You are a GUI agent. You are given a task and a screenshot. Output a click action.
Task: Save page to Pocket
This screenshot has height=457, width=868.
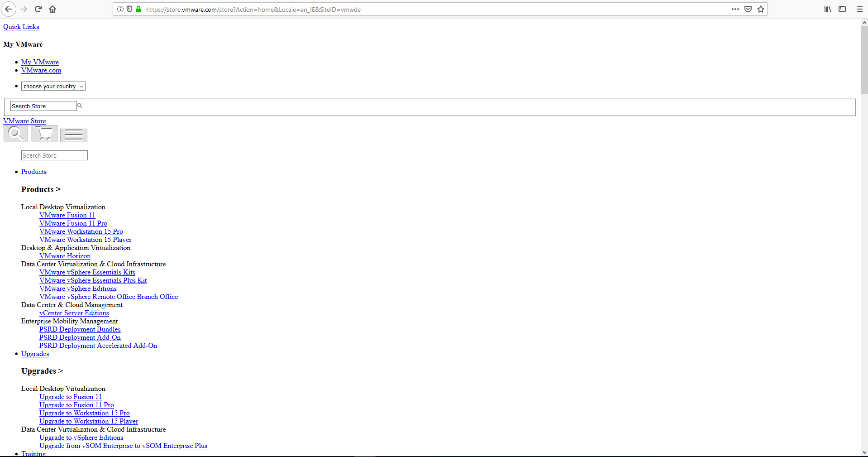click(748, 9)
